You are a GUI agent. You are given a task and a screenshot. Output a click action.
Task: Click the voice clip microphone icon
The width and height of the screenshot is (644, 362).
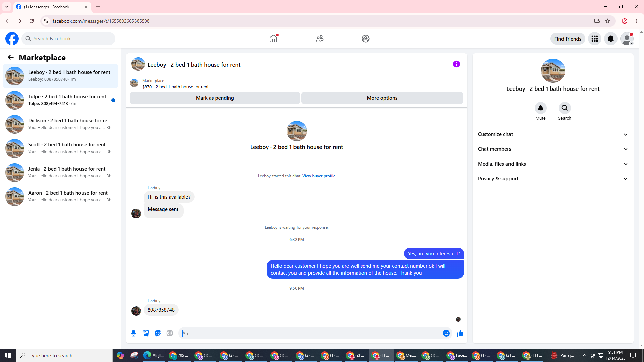pyautogui.click(x=133, y=333)
